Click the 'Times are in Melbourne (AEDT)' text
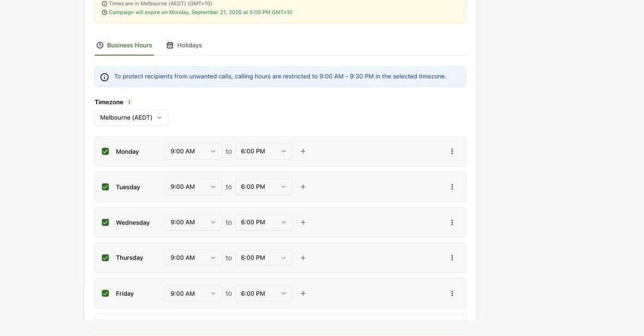Viewport: 644px width, 336px height. coord(160,4)
